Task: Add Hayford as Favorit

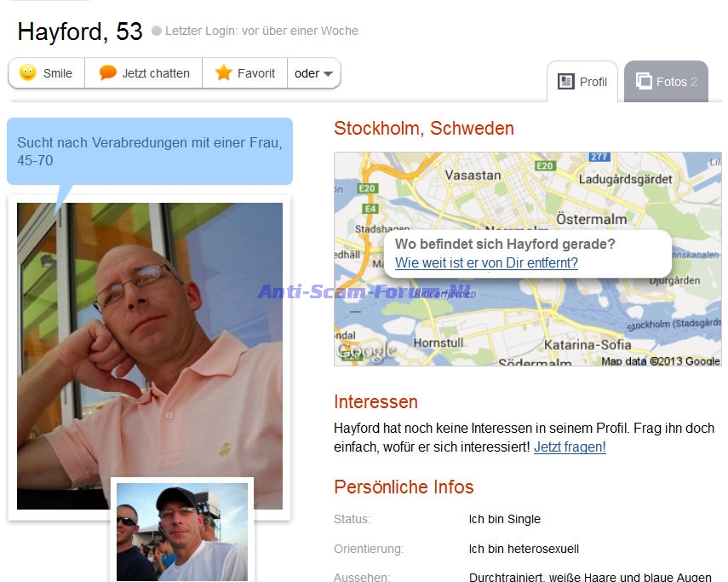Action: point(244,73)
